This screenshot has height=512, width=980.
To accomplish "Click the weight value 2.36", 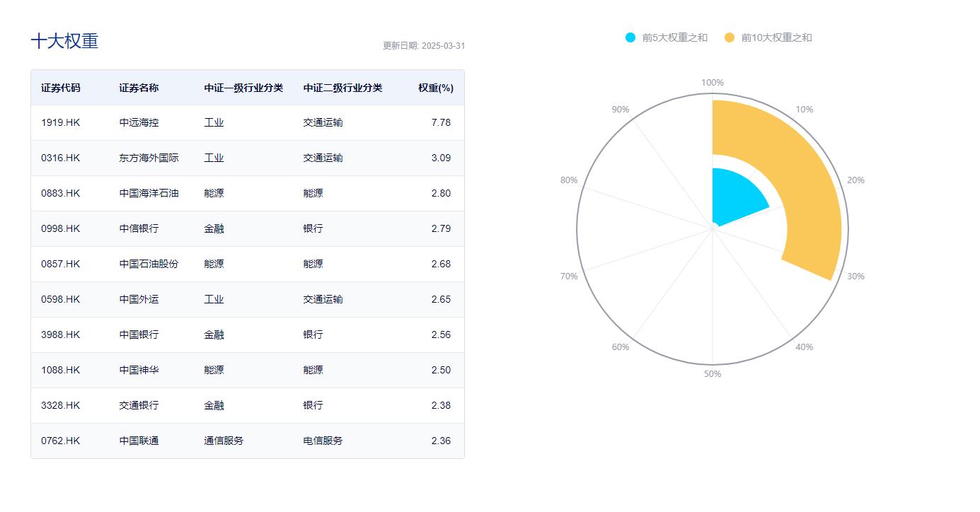I will [441, 441].
